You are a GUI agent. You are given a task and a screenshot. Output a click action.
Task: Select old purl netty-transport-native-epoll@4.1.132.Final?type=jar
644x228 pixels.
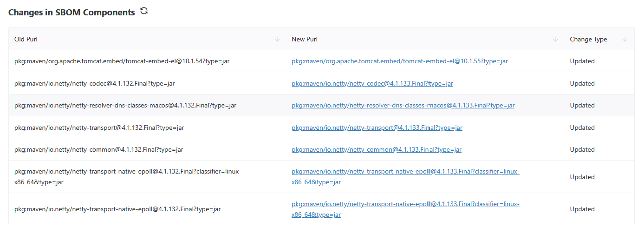pyautogui.click(x=117, y=209)
